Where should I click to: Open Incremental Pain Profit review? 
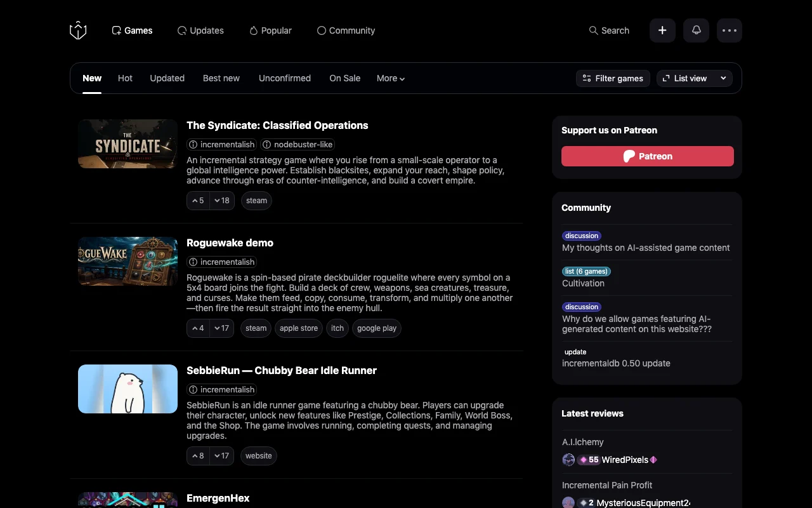(607, 485)
